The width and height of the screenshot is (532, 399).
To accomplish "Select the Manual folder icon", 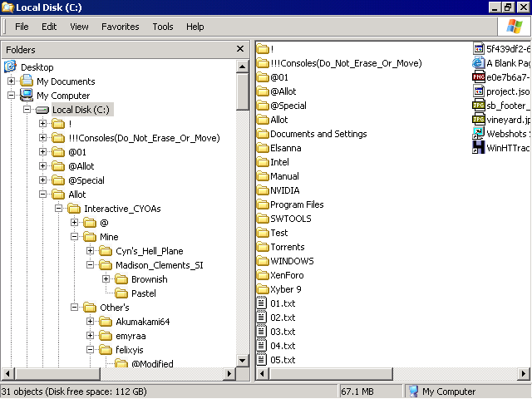I will (x=263, y=176).
